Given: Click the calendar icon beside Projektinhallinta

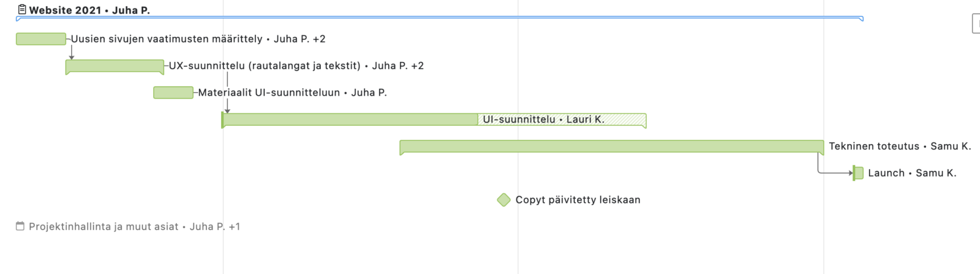Looking at the screenshot, I should click(20, 226).
